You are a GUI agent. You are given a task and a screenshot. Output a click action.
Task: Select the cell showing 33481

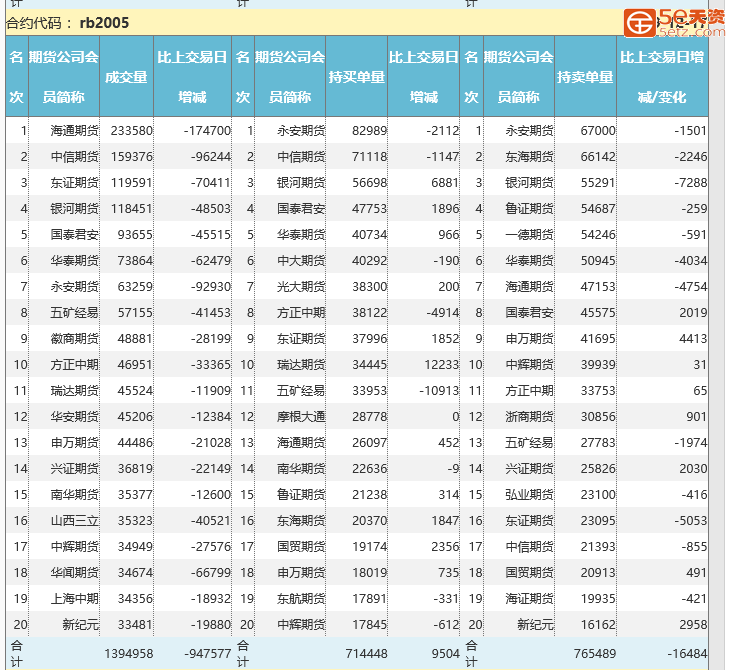click(135, 624)
